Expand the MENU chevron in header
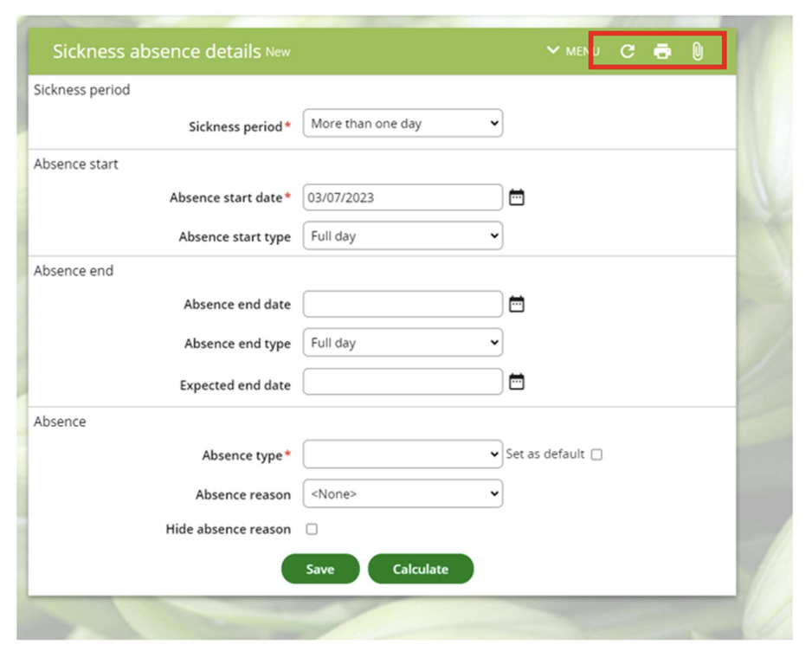The image size is (812, 651). click(554, 51)
